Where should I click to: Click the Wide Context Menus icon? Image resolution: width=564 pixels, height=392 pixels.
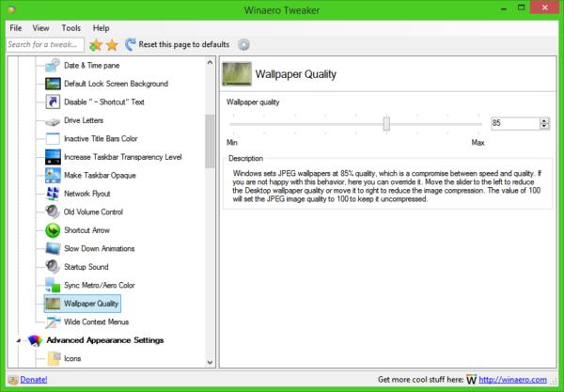[53, 321]
